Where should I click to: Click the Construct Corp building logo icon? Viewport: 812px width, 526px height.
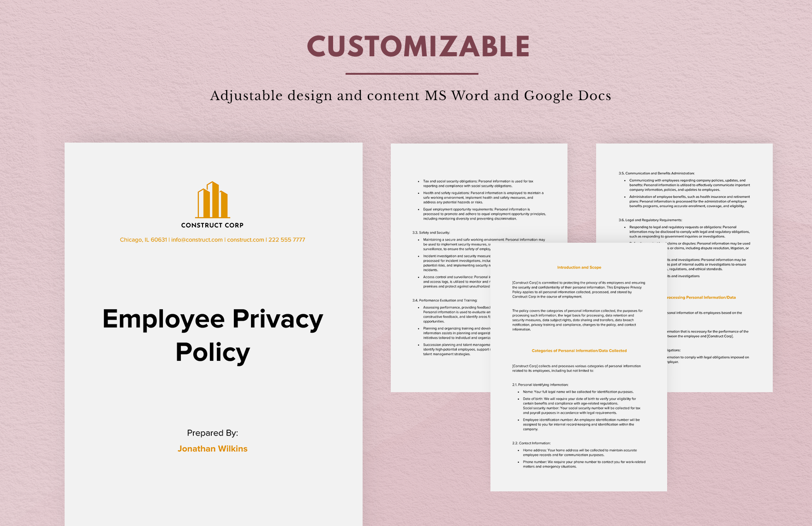tap(212, 200)
